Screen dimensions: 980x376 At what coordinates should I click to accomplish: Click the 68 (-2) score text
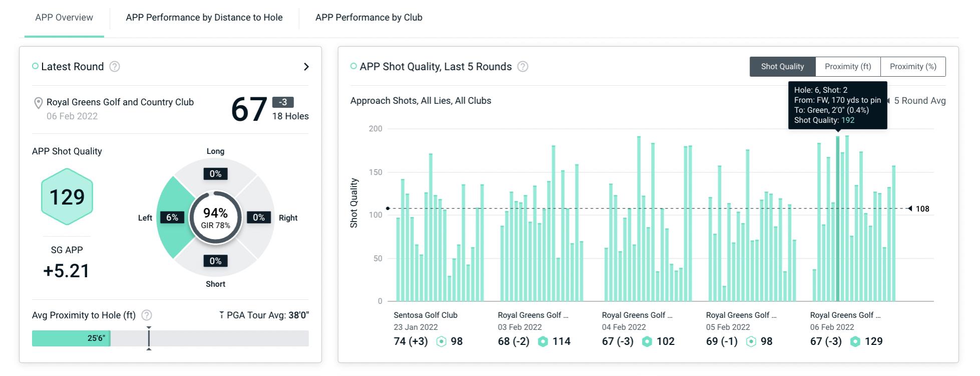[514, 342]
